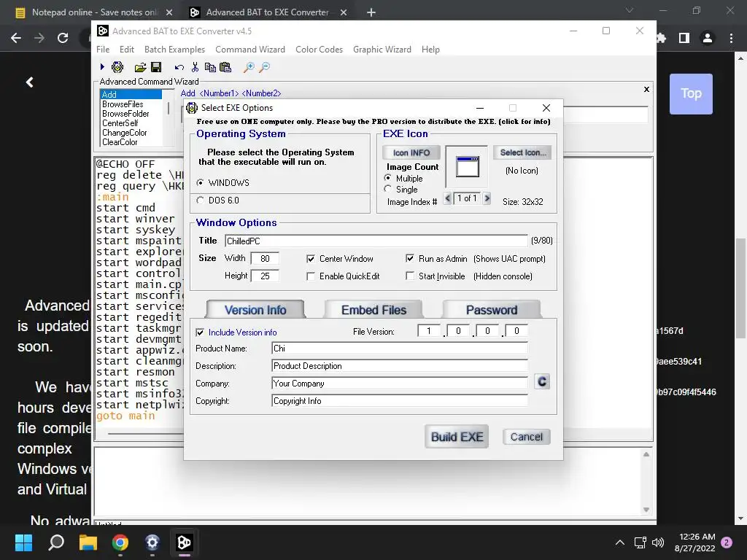Click the Copy toolbar icon

[x=210, y=67]
